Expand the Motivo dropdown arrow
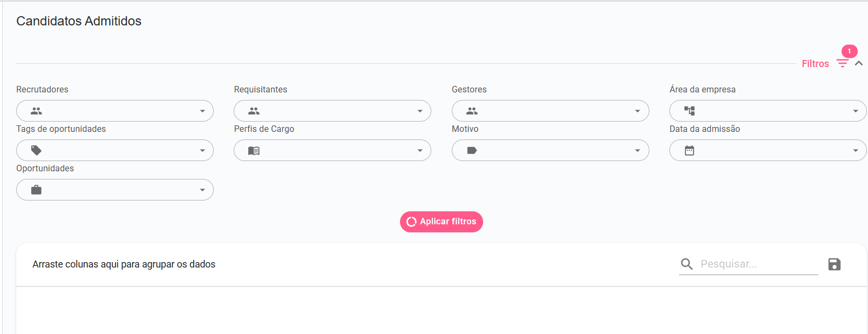This screenshot has height=334, width=868. click(x=638, y=150)
